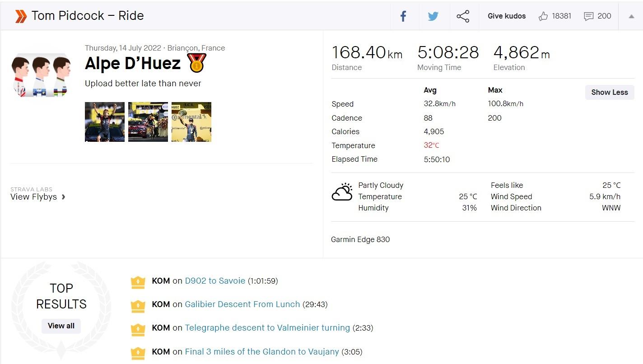Click the KOM crown for D902 to Savoie
Viewport: 643px width, 364px height.
click(138, 281)
